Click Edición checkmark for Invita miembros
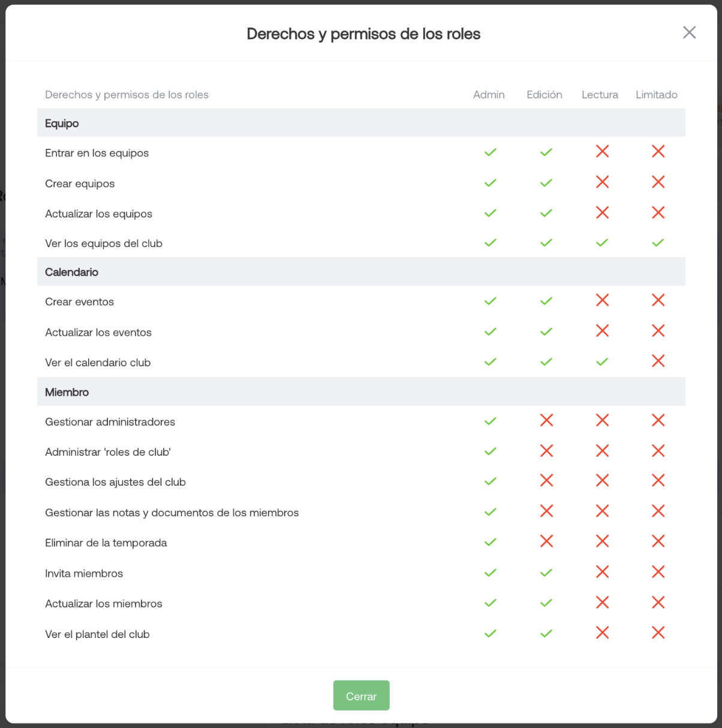 [546, 573]
